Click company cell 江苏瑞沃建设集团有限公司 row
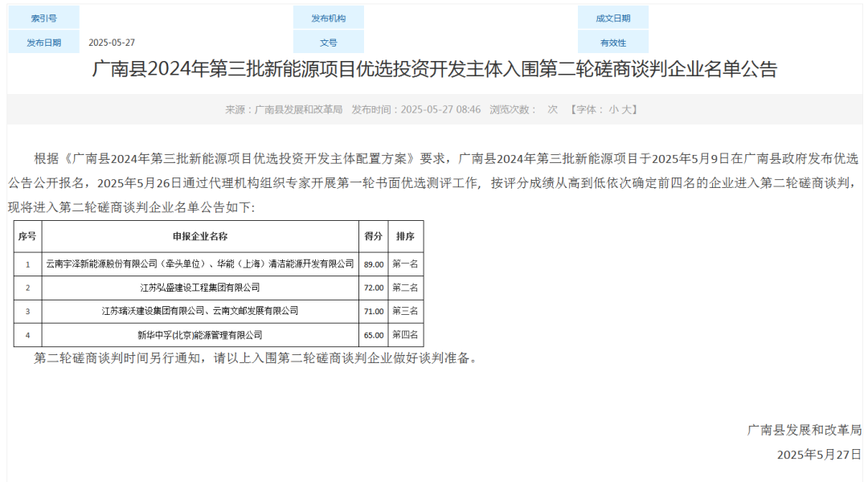 tap(200, 311)
